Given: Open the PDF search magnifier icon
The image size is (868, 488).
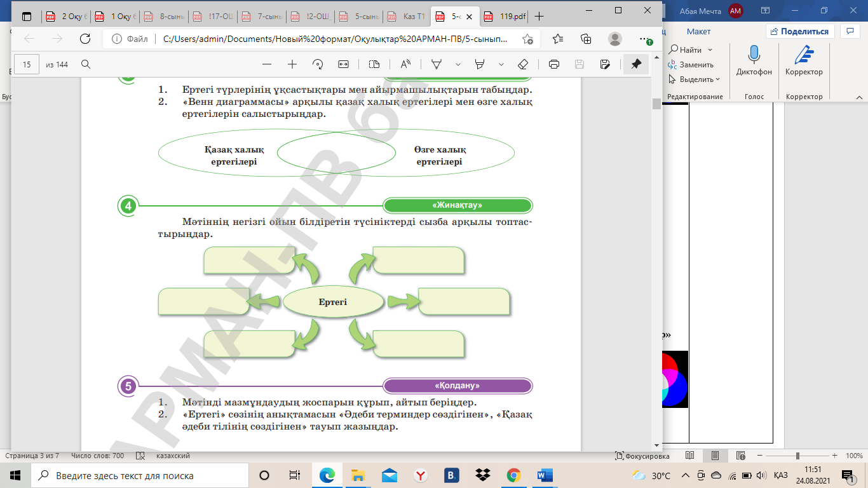Looking at the screenshot, I should coord(86,64).
